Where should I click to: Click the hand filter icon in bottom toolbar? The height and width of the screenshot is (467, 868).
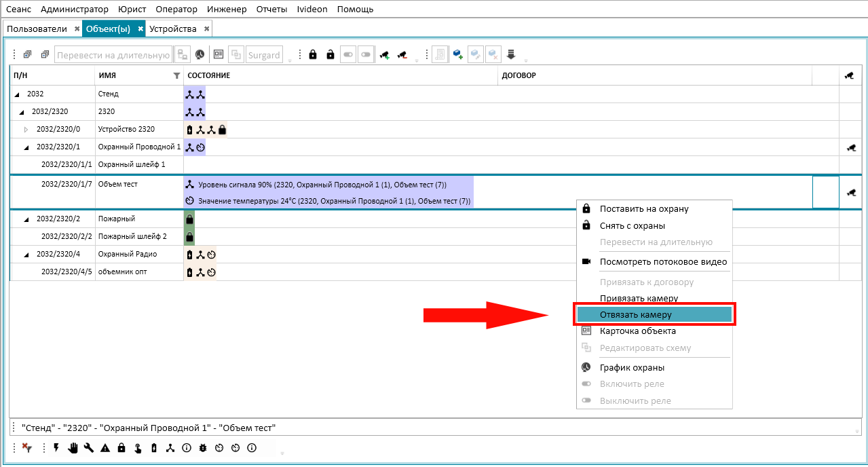pyautogui.click(x=73, y=448)
